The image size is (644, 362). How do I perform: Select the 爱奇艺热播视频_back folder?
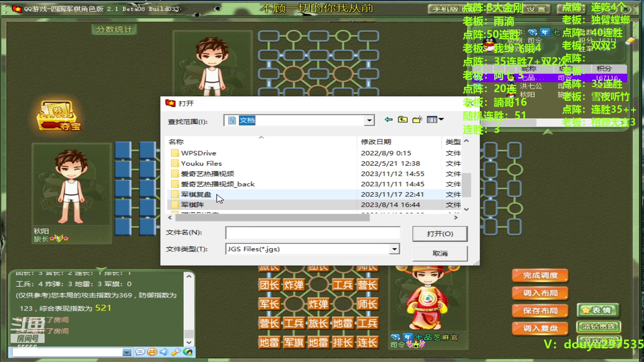[218, 184]
